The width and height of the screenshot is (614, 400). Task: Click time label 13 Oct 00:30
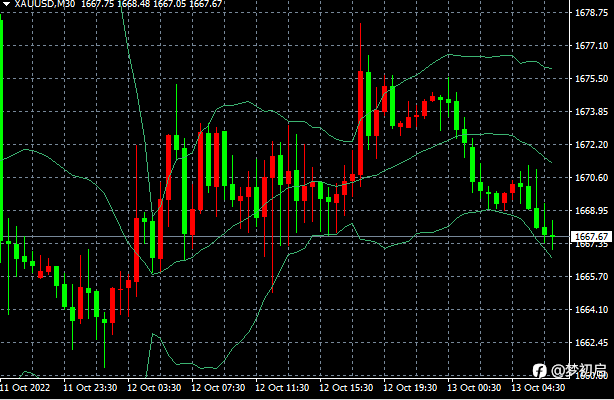coord(474,388)
